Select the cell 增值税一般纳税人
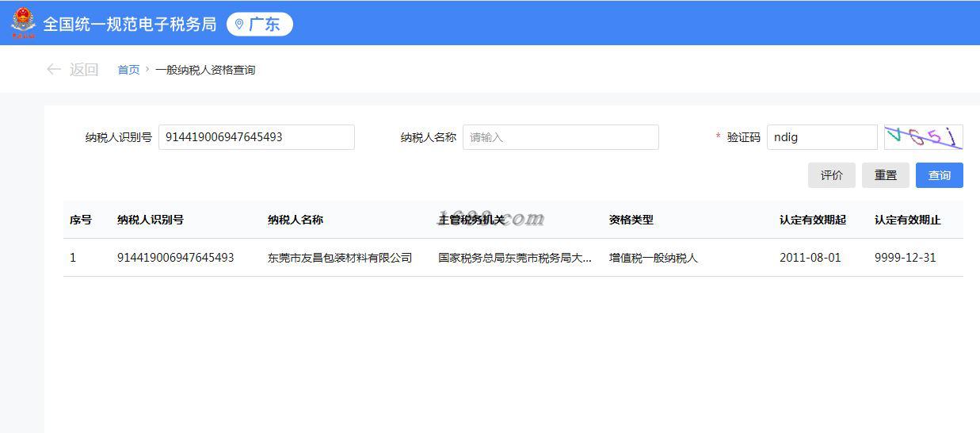980x433 pixels. click(x=654, y=258)
